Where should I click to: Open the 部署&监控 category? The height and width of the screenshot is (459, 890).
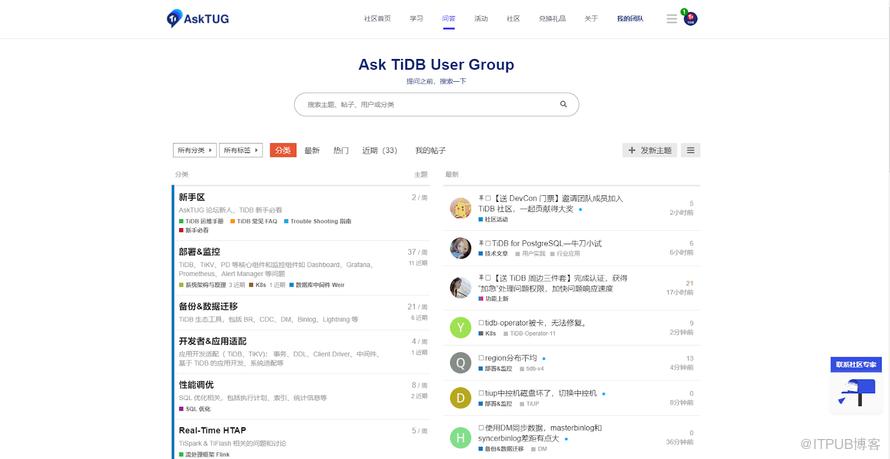point(199,251)
